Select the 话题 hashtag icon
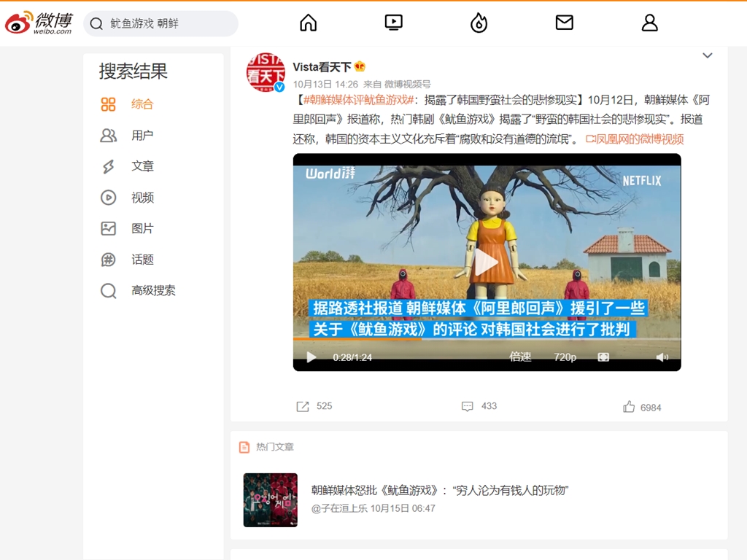This screenshot has width=747, height=560. pos(108,260)
